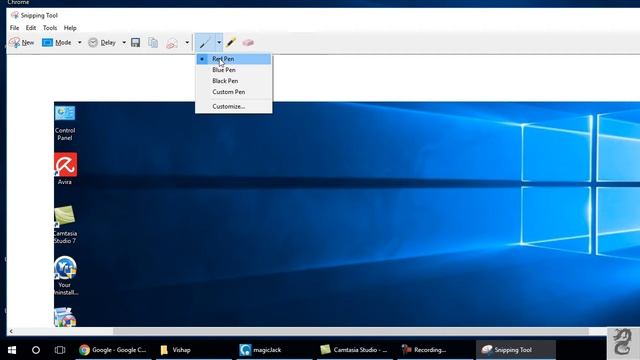Viewport: 640px width, 360px height.
Task: Choose Custom Pen from pen menu
Action: point(233,92)
